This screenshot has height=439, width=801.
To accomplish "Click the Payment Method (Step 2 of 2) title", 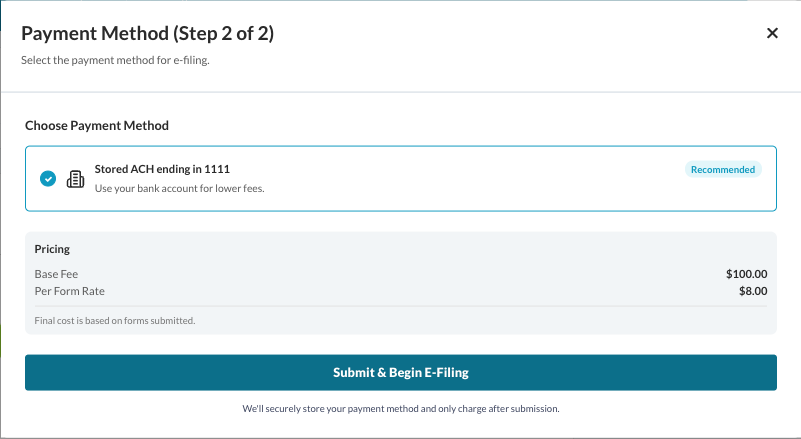I will click(x=148, y=33).
